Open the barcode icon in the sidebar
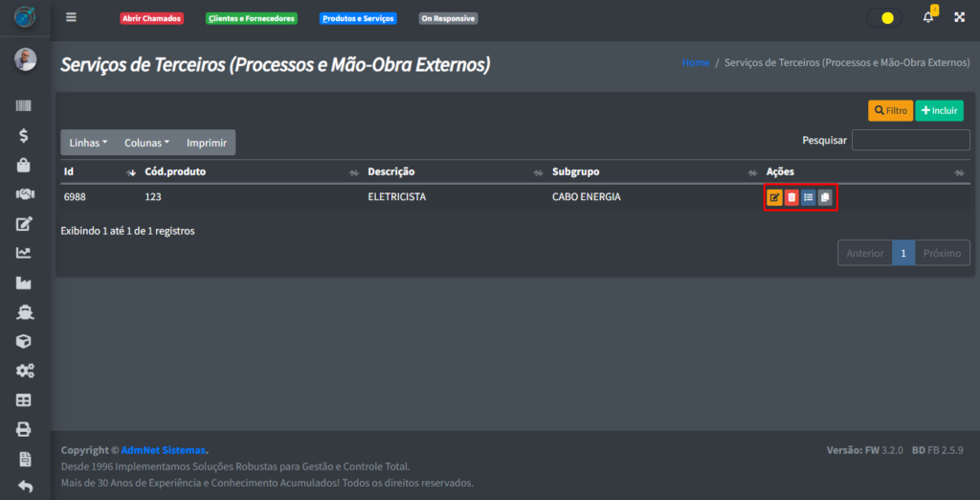Viewport: 980px width, 500px height. click(24, 106)
